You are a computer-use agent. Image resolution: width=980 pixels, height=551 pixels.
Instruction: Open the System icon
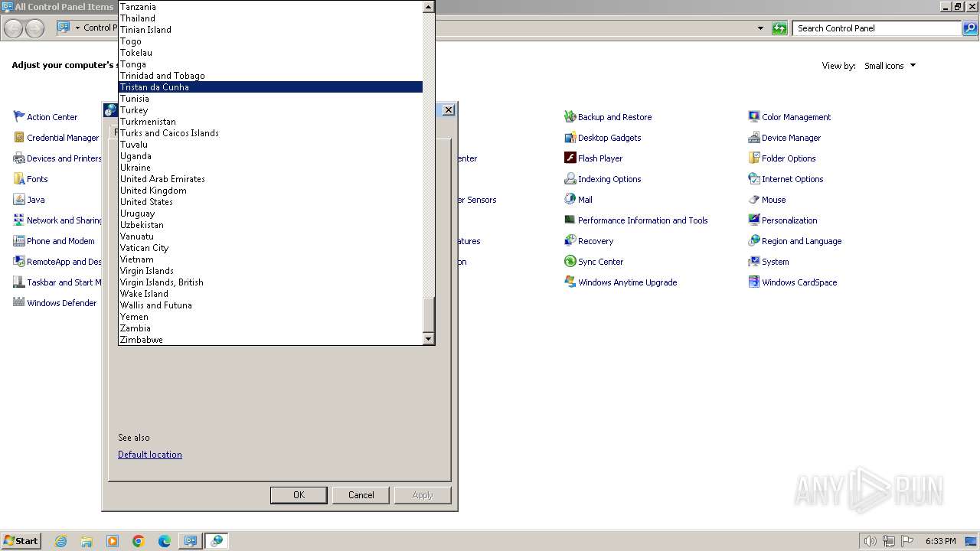point(754,262)
